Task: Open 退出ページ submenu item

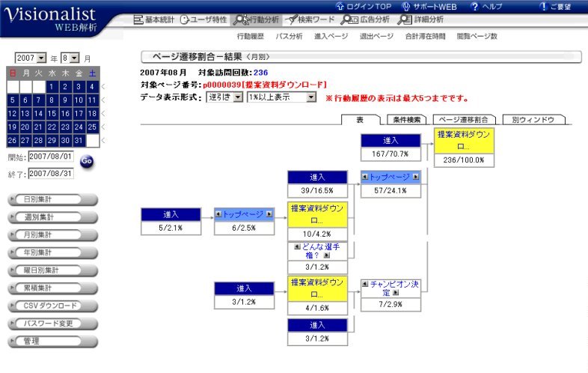Action: pyautogui.click(x=376, y=36)
